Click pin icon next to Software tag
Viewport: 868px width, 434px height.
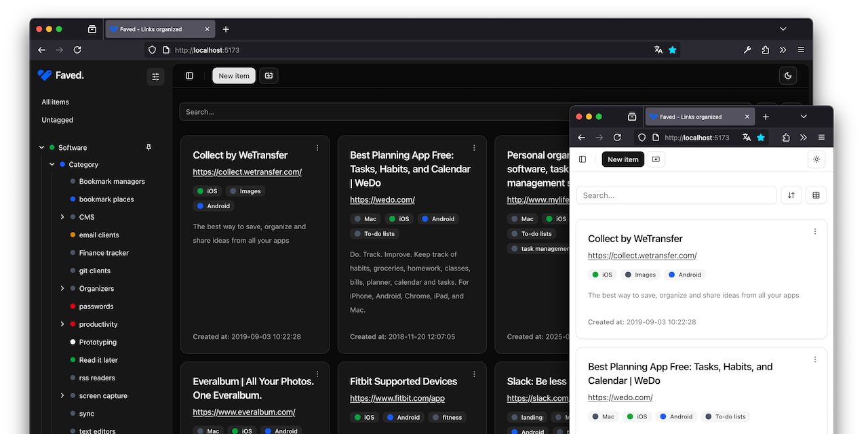tap(149, 147)
